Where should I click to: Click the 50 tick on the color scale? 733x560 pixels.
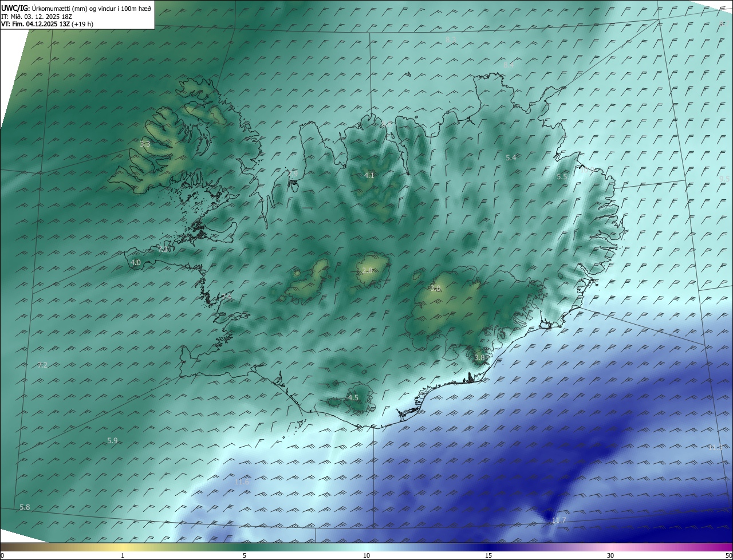pyautogui.click(x=728, y=555)
